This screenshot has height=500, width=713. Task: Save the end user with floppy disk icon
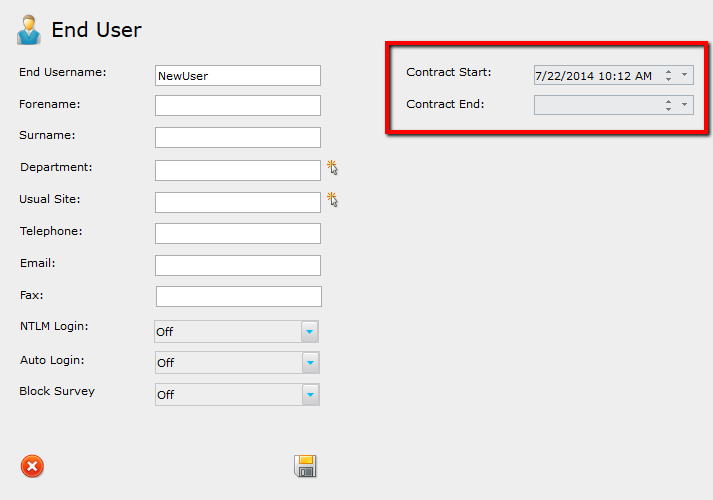(305, 466)
